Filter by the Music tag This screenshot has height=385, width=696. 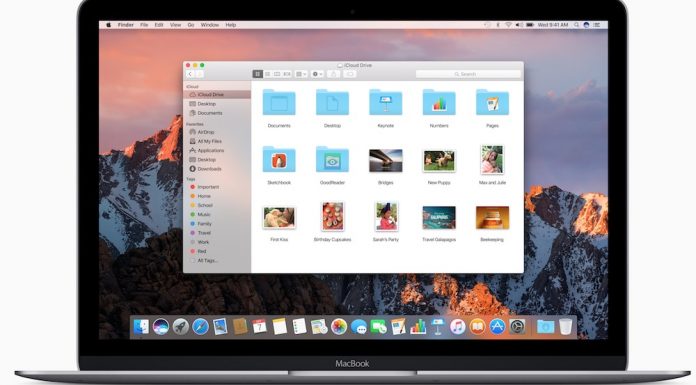(217, 214)
